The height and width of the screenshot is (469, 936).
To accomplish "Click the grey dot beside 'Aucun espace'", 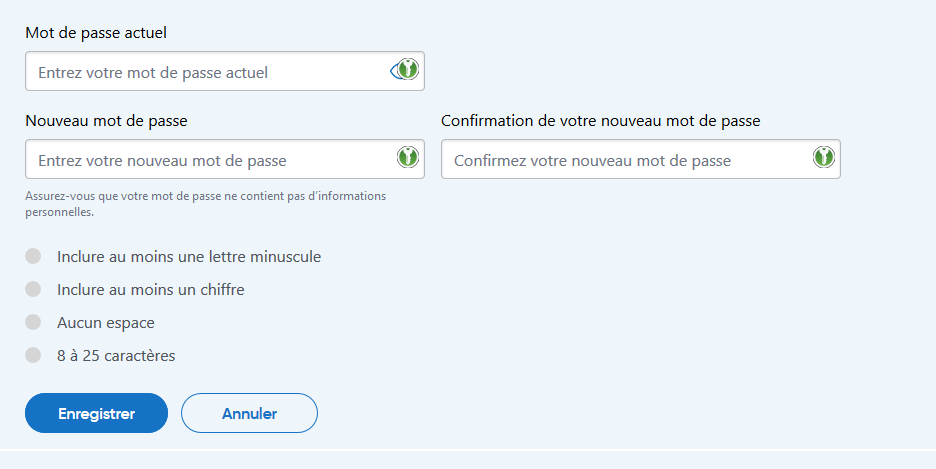I will (33, 322).
